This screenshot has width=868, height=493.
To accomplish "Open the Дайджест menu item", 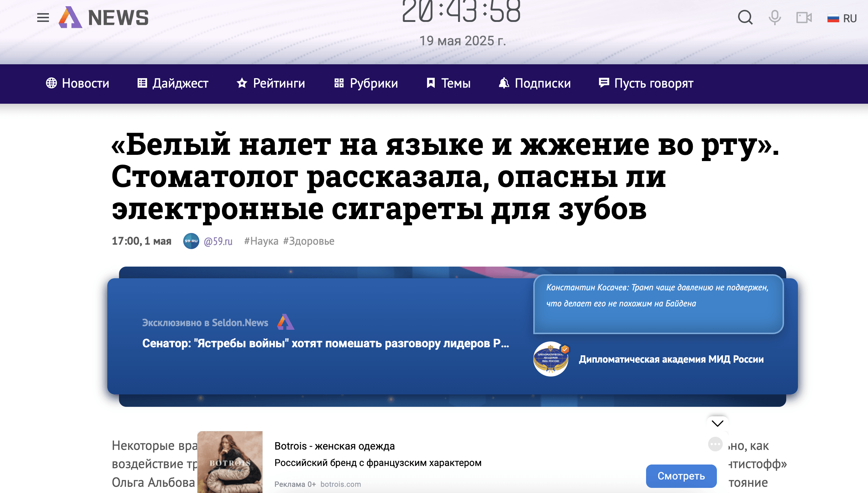I will [x=173, y=84].
